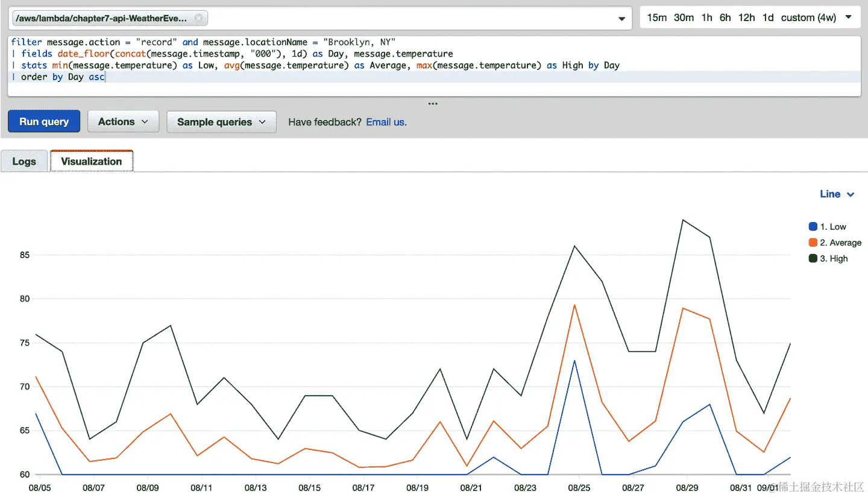Image resolution: width=868 pixels, height=497 pixels.
Task: Click the time range dropdown arrow
Action: click(849, 17)
